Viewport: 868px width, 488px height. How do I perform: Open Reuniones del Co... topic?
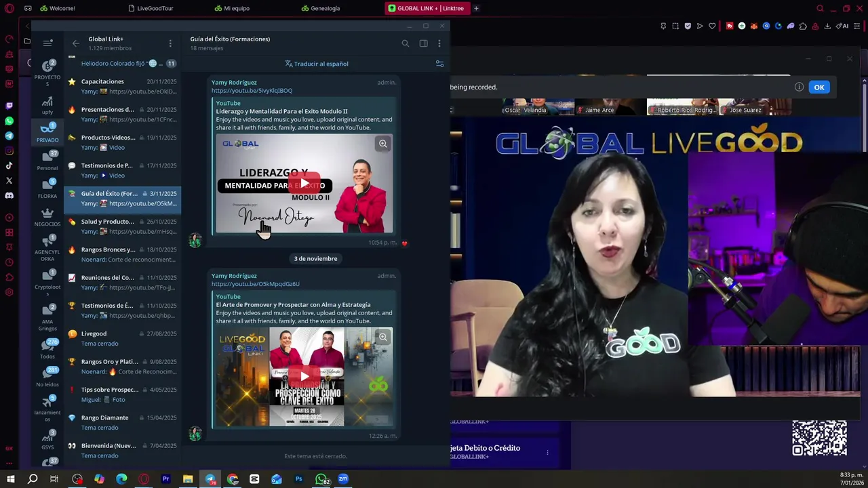click(123, 283)
